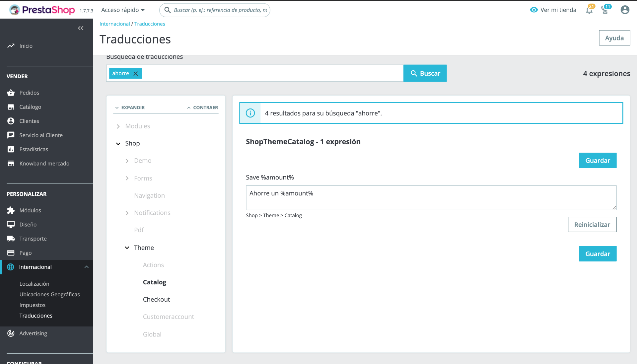Open the user profile avatar icon
This screenshot has height=364, width=637.
point(625,10)
